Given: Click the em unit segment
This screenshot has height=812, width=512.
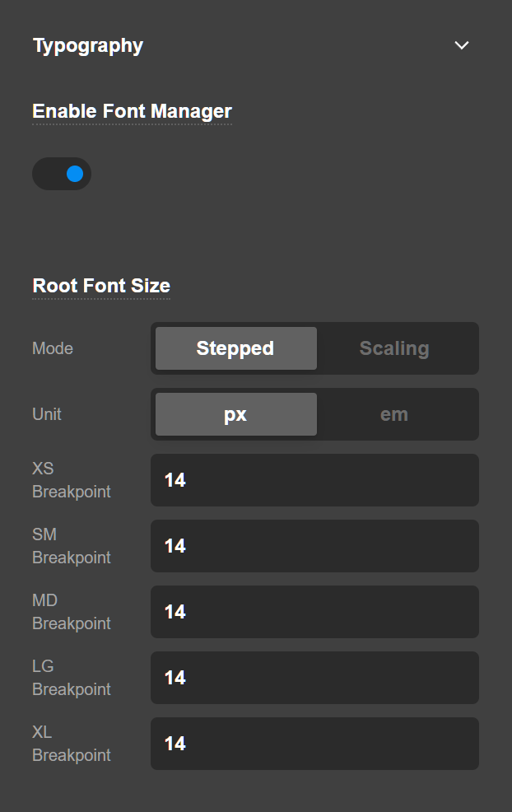Looking at the screenshot, I should [x=393, y=413].
